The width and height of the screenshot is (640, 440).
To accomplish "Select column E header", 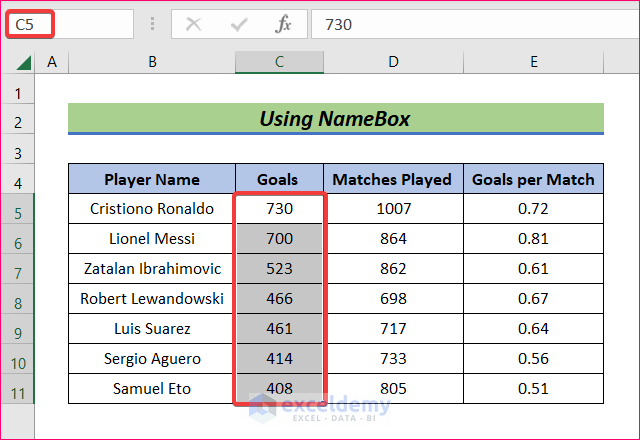I will click(x=534, y=62).
